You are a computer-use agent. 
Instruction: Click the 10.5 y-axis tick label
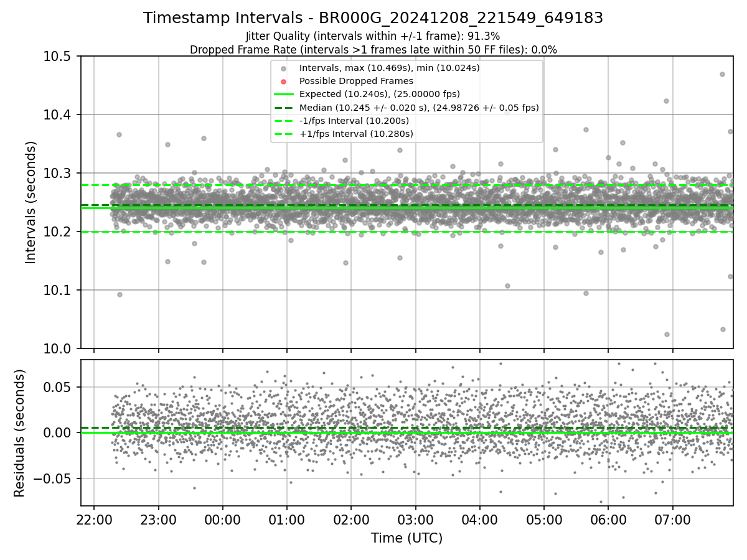58,57
